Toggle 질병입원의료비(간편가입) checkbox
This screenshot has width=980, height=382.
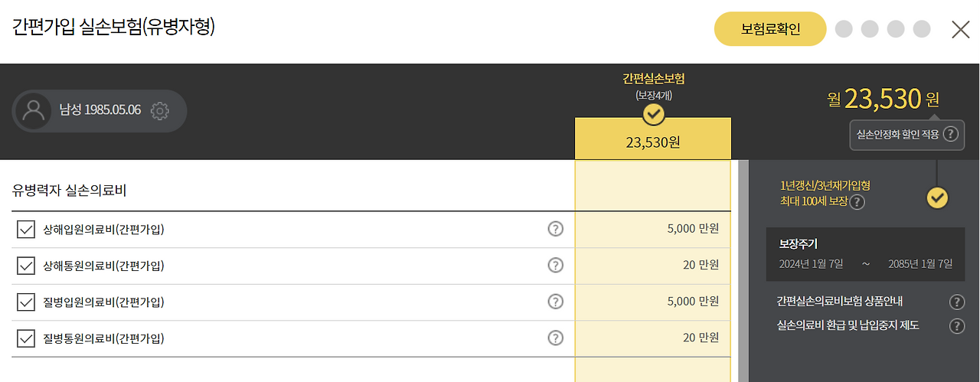pyautogui.click(x=26, y=302)
